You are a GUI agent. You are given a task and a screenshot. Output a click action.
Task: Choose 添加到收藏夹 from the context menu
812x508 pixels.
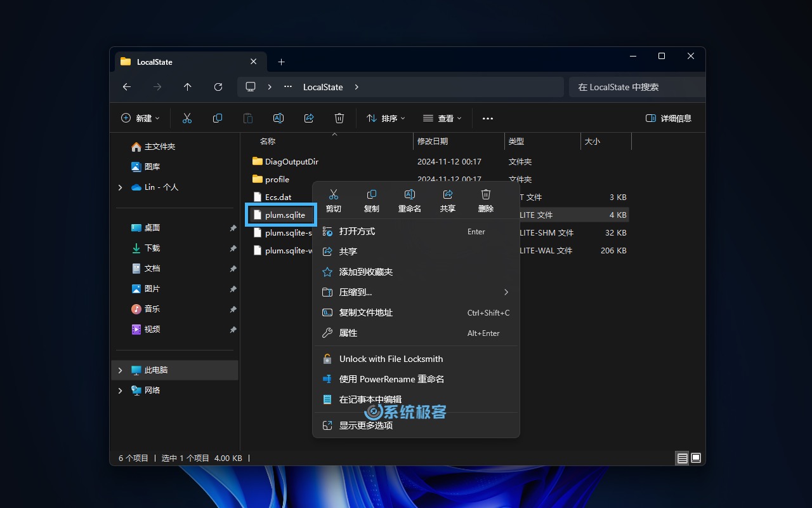coord(416,272)
